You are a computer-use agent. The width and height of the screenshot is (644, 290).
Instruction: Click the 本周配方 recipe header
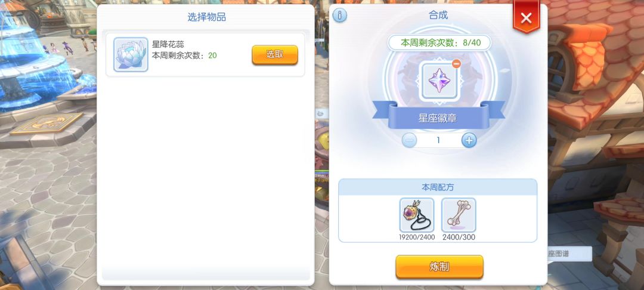(x=438, y=187)
